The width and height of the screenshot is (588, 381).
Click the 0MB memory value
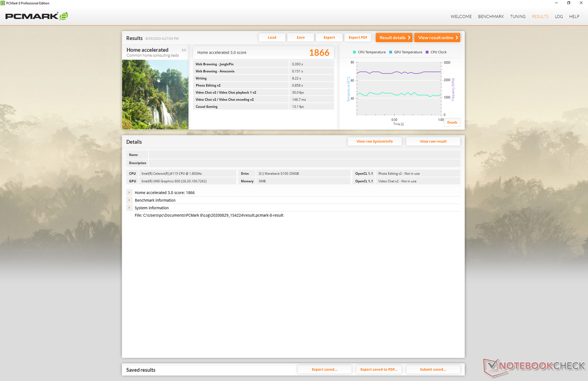tap(262, 181)
